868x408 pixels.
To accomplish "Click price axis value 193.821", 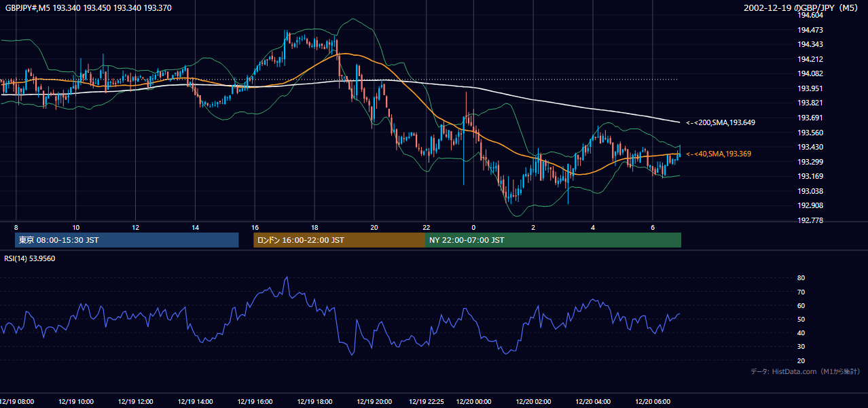I will [810, 103].
